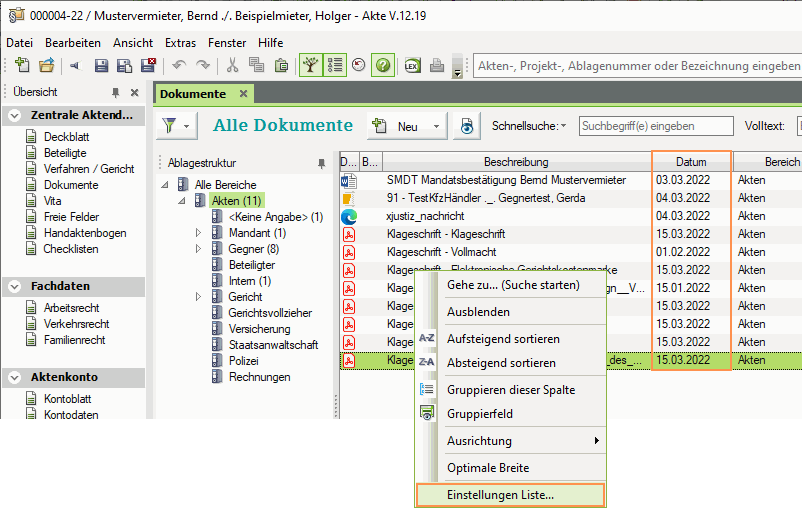Click the LEX icon in toolbar

(x=411, y=66)
